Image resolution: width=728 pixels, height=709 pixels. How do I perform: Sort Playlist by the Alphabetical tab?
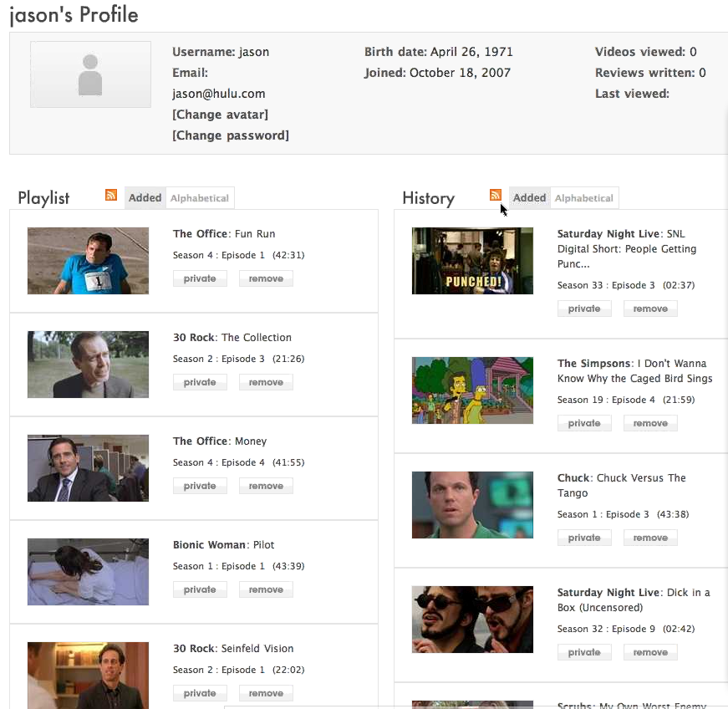[x=200, y=198]
